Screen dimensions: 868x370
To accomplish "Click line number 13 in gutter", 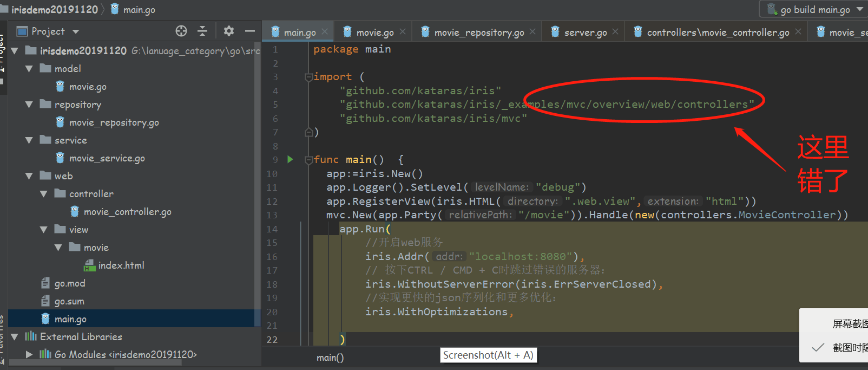I will tap(272, 215).
